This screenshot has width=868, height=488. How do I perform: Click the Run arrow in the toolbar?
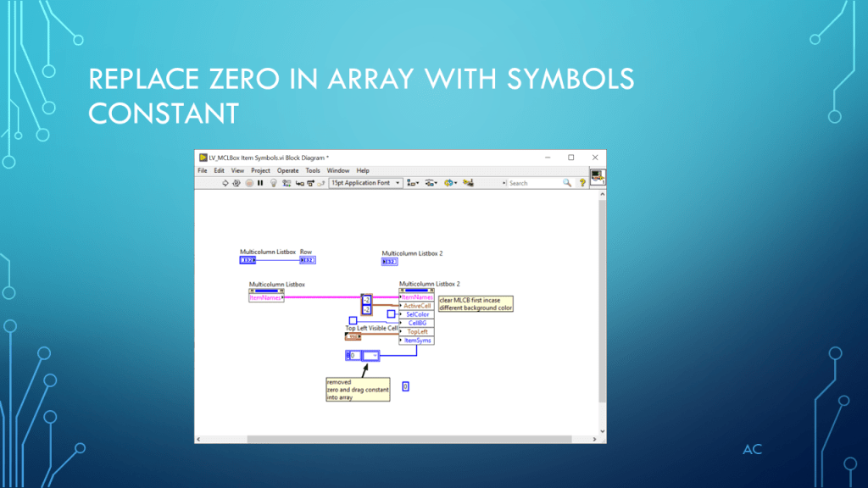point(225,183)
